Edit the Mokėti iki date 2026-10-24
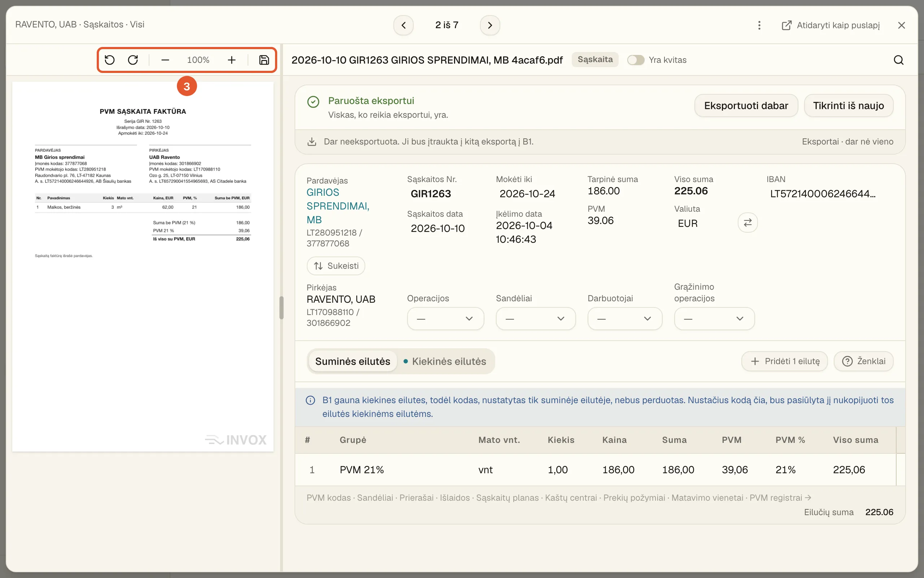The image size is (924, 578). click(527, 194)
